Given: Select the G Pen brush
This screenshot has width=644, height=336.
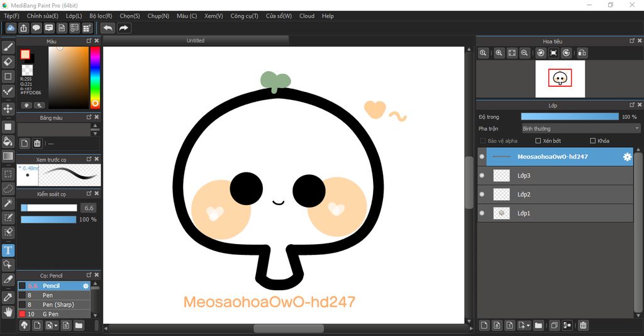Looking at the screenshot, I should coord(54,314).
